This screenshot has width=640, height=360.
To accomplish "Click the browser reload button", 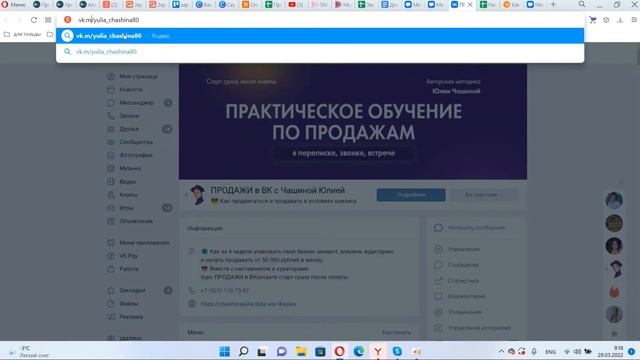I will point(34,20).
